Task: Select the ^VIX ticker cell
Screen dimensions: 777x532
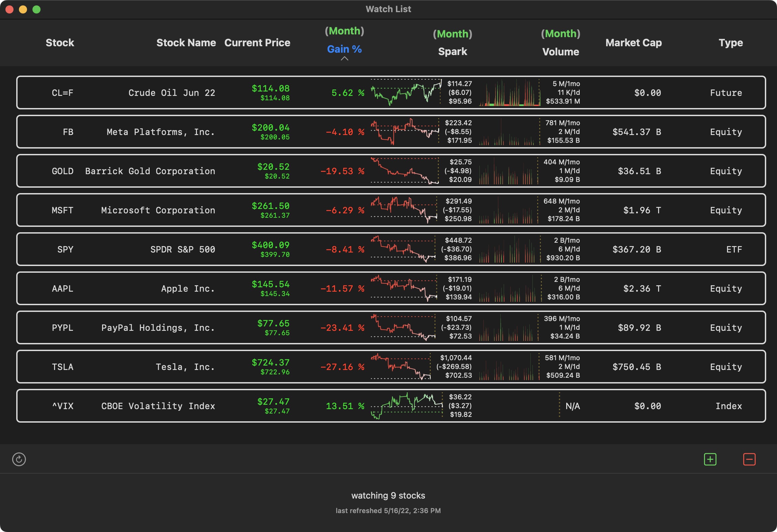Action: click(62, 406)
